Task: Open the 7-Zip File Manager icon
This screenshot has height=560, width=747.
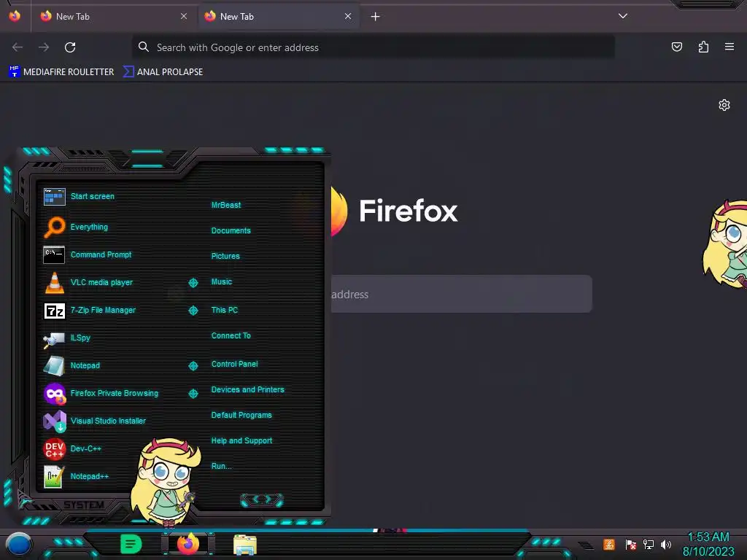Action: click(54, 311)
